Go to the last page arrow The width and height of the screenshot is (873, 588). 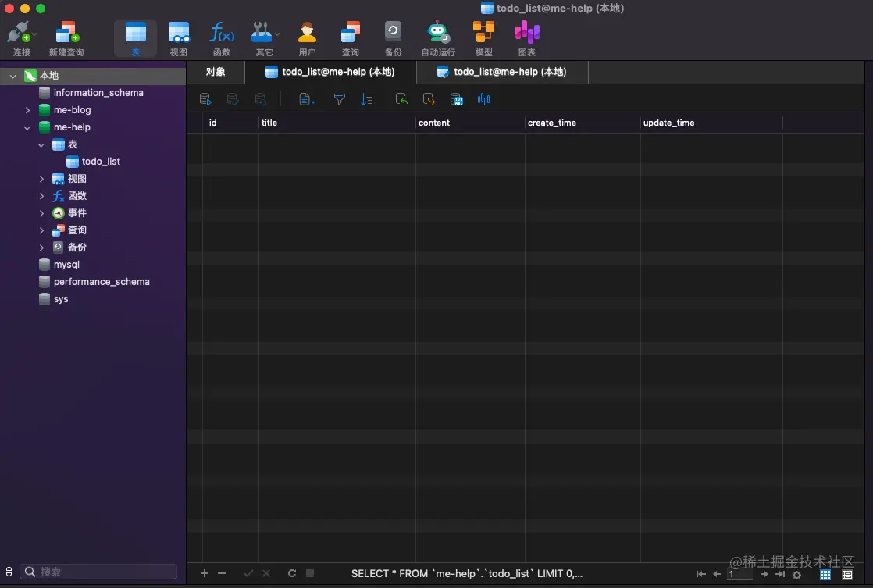click(x=780, y=574)
